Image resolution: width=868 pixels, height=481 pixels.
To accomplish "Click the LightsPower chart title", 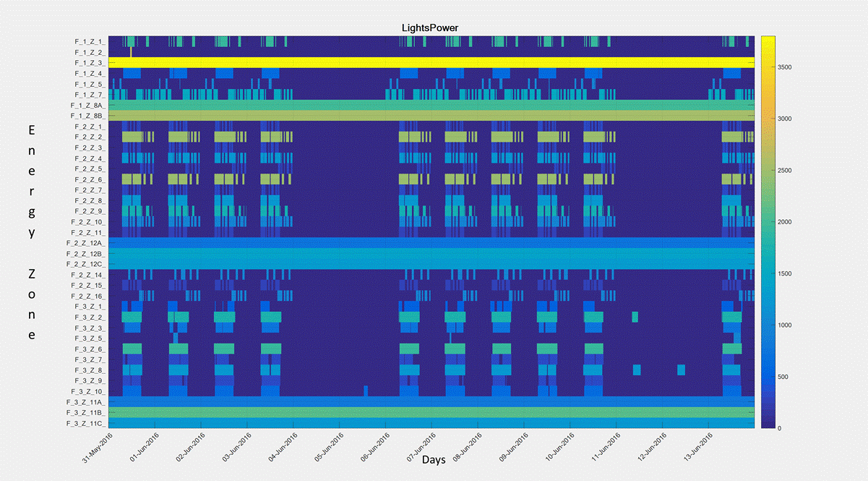I will click(x=430, y=27).
